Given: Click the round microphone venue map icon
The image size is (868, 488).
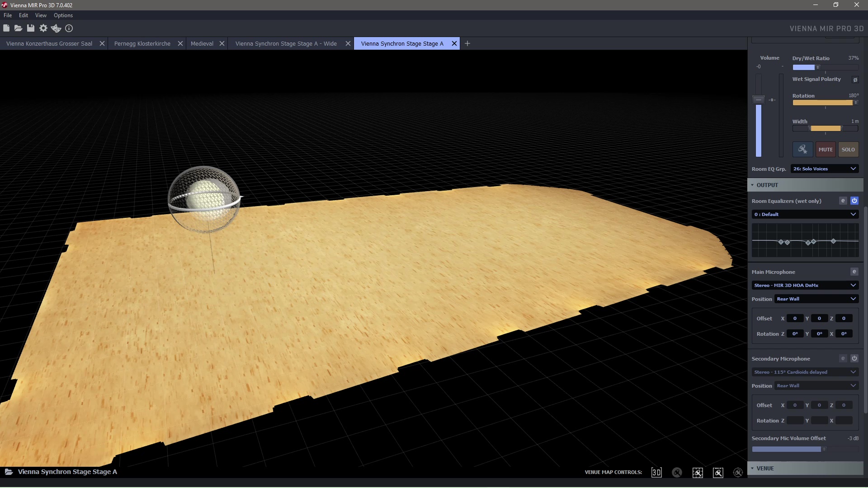Looking at the screenshot, I should 677,472.
